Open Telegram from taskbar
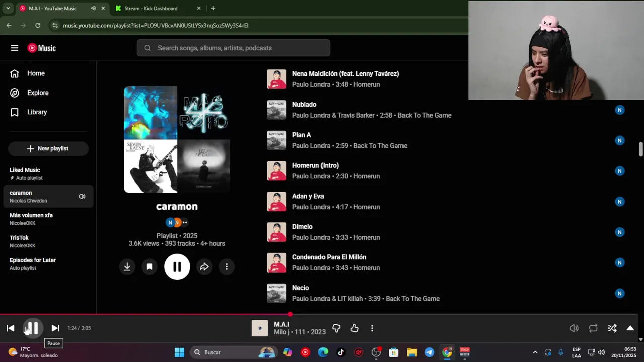Image resolution: width=644 pixels, height=362 pixels. [429, 352]
